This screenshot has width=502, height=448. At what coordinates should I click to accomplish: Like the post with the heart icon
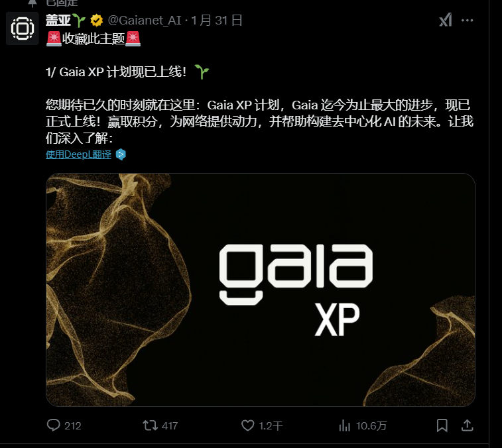[x=247, y=425]
